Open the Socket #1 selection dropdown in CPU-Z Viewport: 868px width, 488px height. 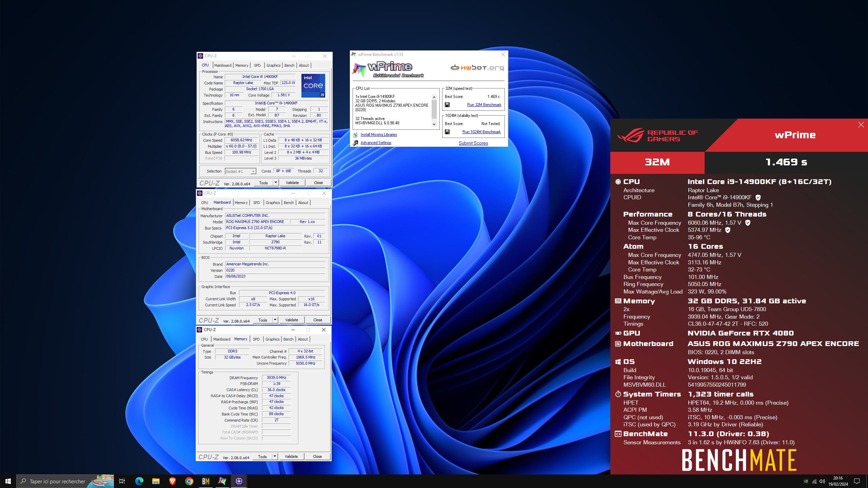[240, 171]
